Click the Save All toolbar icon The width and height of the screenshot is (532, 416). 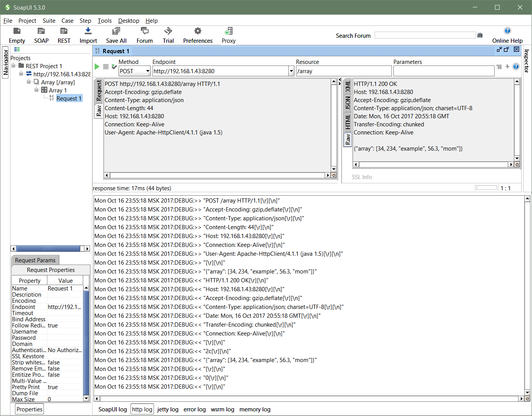tap(116, 31)
